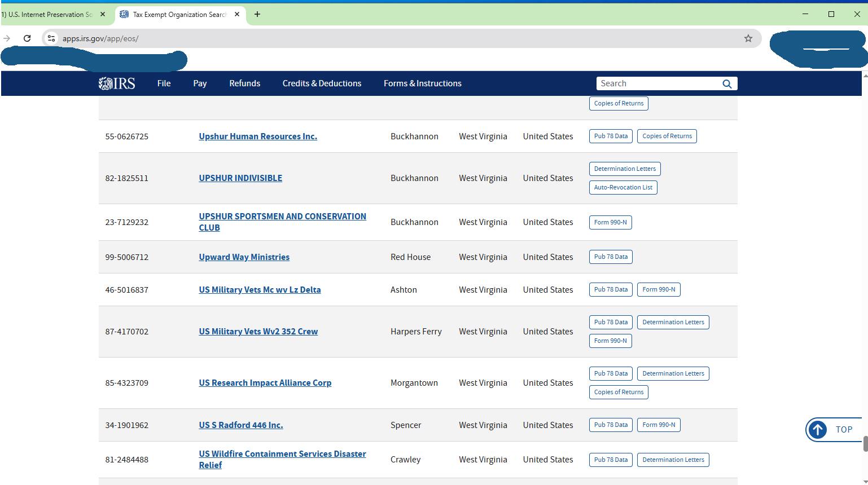Click Form 990-N for Upshur Sportsmen club
868x485 pixels.
(x=611, y=223)
